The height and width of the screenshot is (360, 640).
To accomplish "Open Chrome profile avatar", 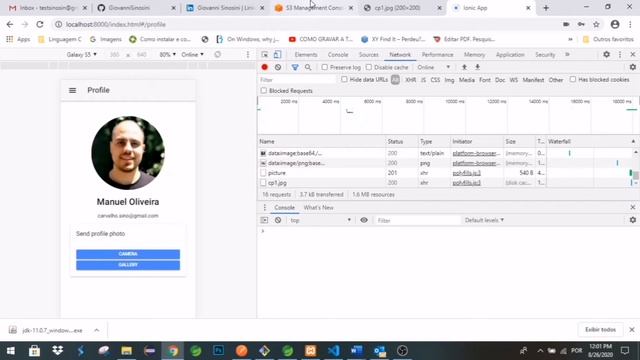I will (615, 24).
